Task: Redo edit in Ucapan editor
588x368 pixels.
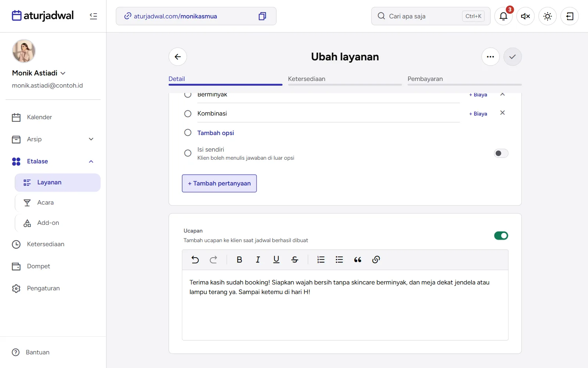Action: [214, 260]
